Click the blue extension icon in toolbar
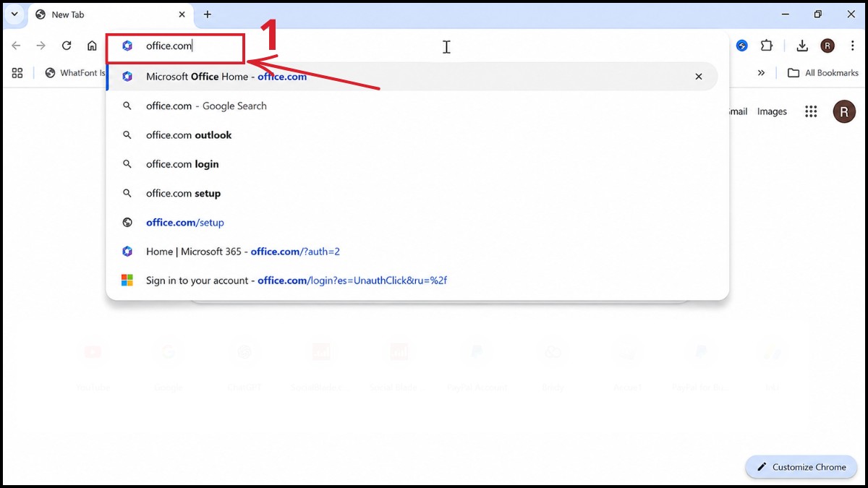The height and width of the screenshot is (488, 868). pyautogui.click(x=742, y=46)
